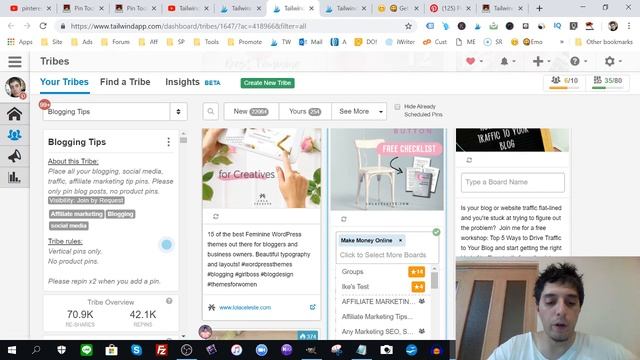
Task: Remove Make Money Online board tag
Action: [400, 240]
